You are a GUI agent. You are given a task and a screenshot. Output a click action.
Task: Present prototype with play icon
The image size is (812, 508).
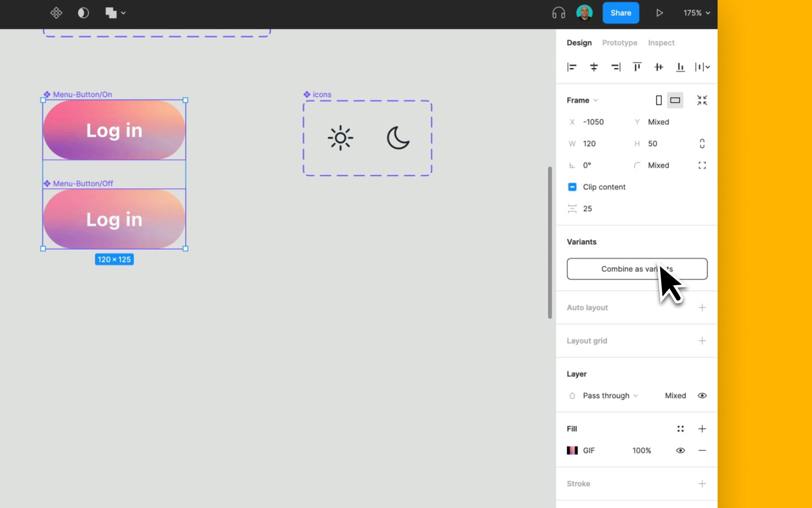659,13
